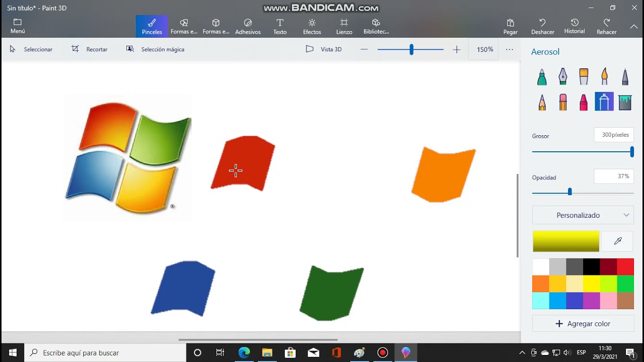Open the Paint 3D taskbar icon
The image size is (644, 362).
click(406, 353)
